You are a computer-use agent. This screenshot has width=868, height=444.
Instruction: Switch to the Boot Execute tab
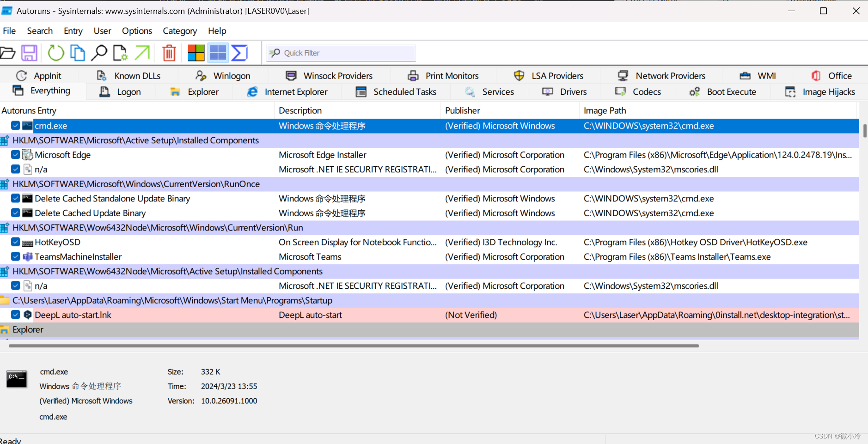pos(722,92)
